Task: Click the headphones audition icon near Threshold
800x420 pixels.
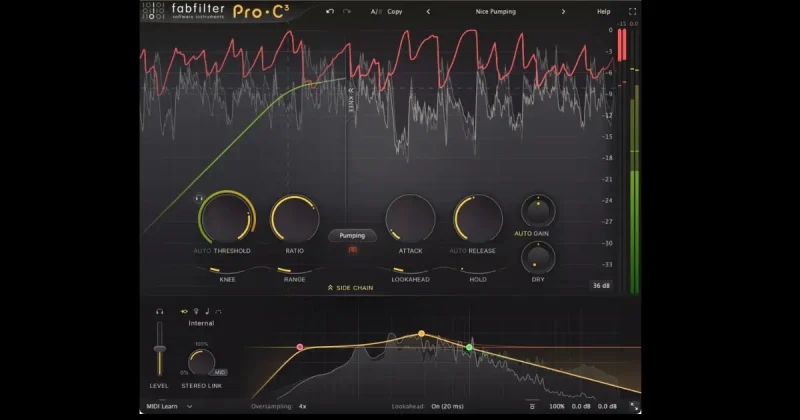Action: point(199,198)
